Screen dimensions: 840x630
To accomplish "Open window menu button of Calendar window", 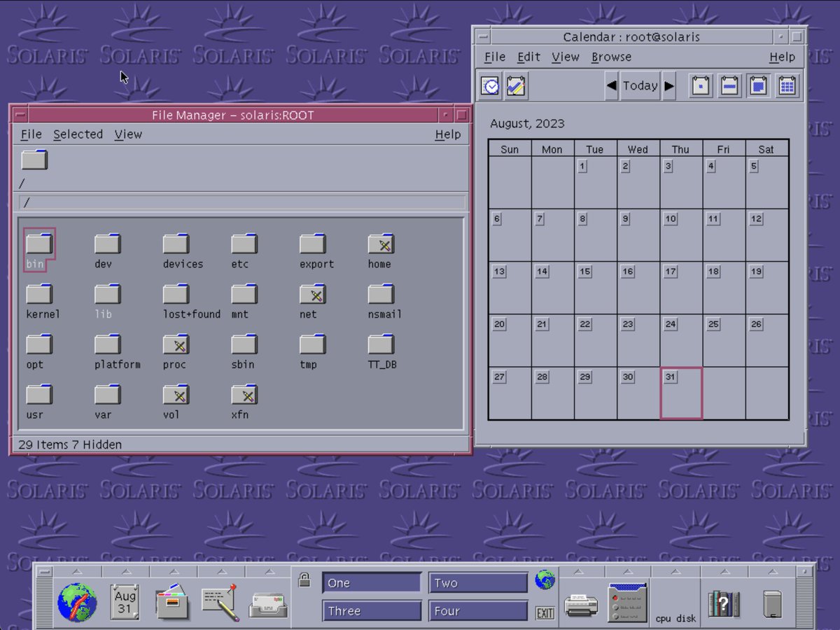I will tap(482, 37).
